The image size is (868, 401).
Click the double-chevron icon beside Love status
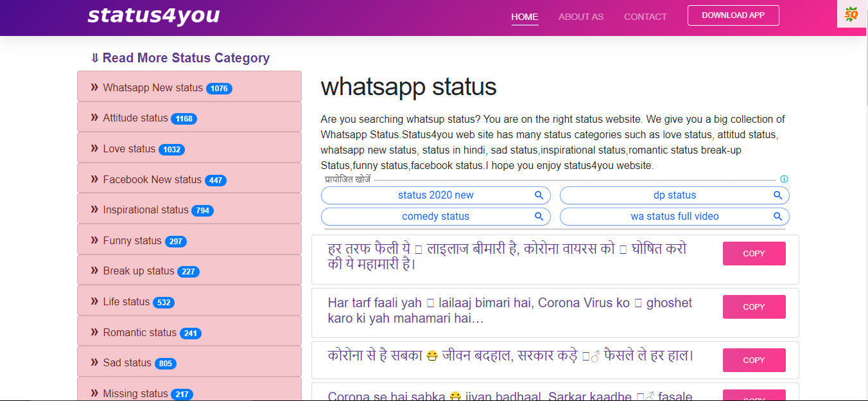[94, 148]
